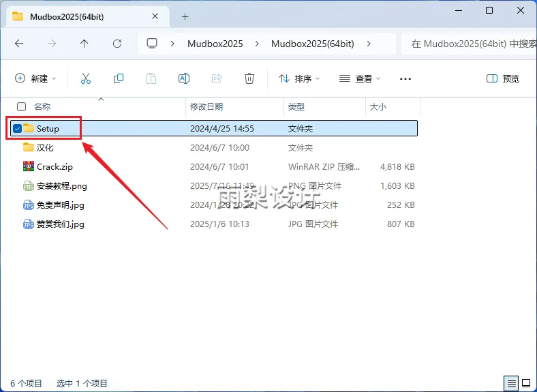This screenshot has height=392, width=537.
Task: Click the 免责声明.jpg file icon
Action: click(29, 205)
